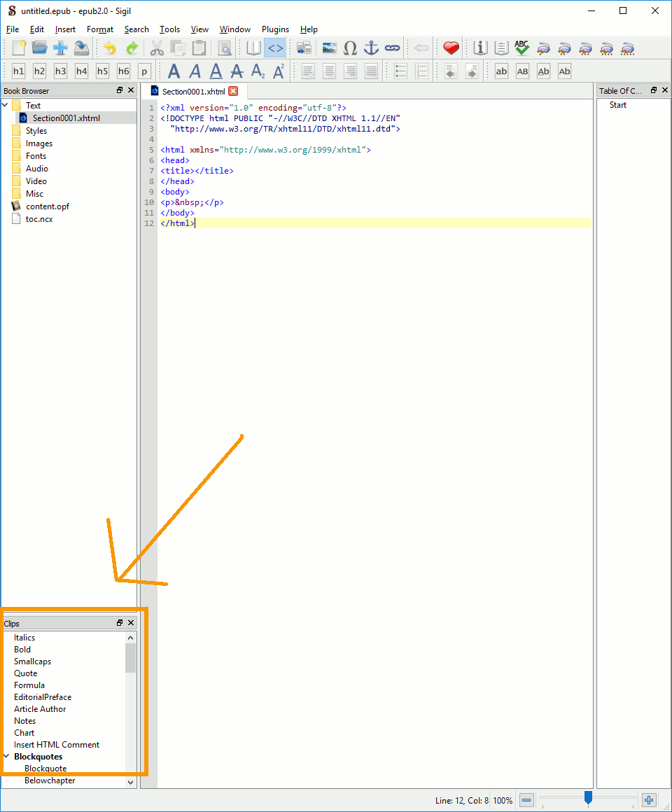Click the Split at Cursor icon
This screenshot has width=672, height=812.
304,48
